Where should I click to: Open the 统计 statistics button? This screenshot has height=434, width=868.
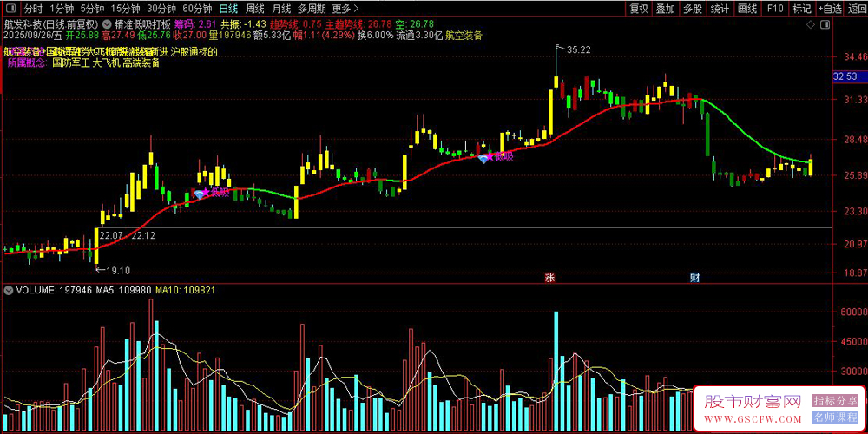tap(720, 9)
